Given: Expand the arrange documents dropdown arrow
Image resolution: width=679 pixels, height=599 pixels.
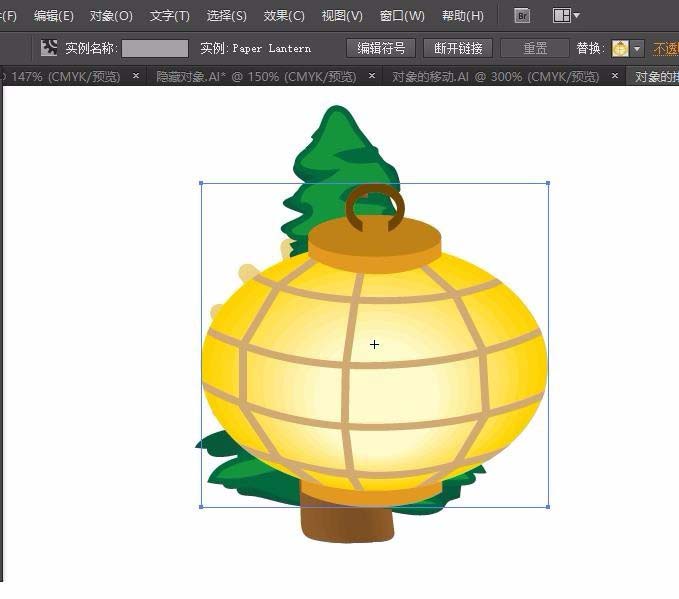Looking at the screenshot, I should click(576, 16).
